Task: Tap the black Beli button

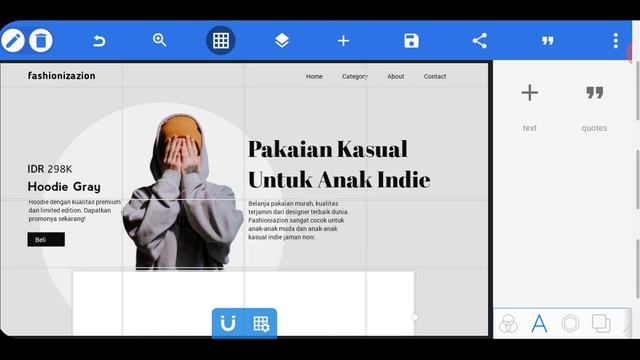Action: [x=46, y=240]
